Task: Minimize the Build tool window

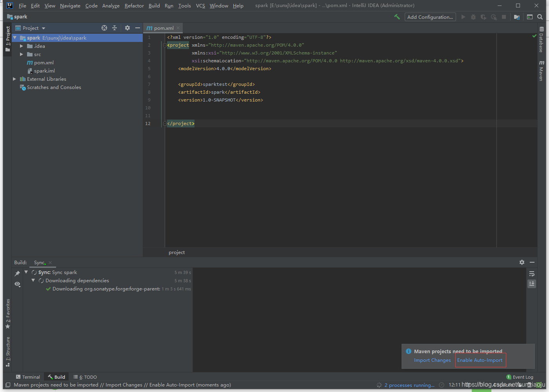Action: coord(532,262)
